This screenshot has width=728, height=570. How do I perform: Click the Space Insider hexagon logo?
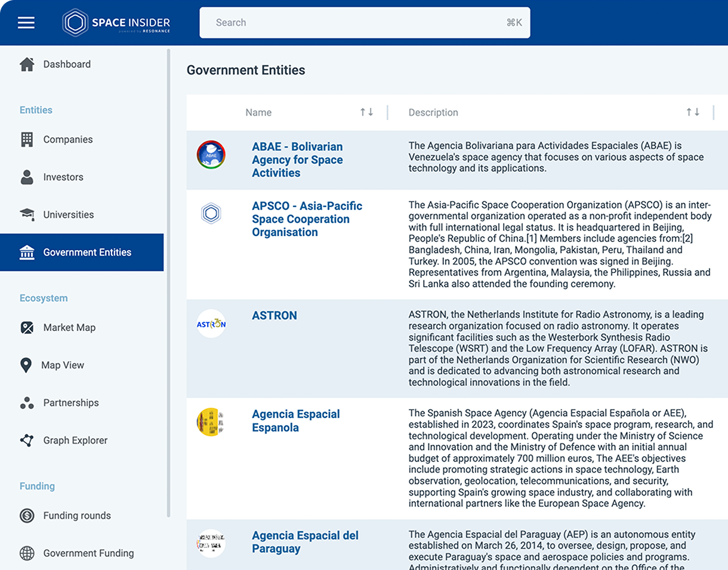[x=75, y=23]
